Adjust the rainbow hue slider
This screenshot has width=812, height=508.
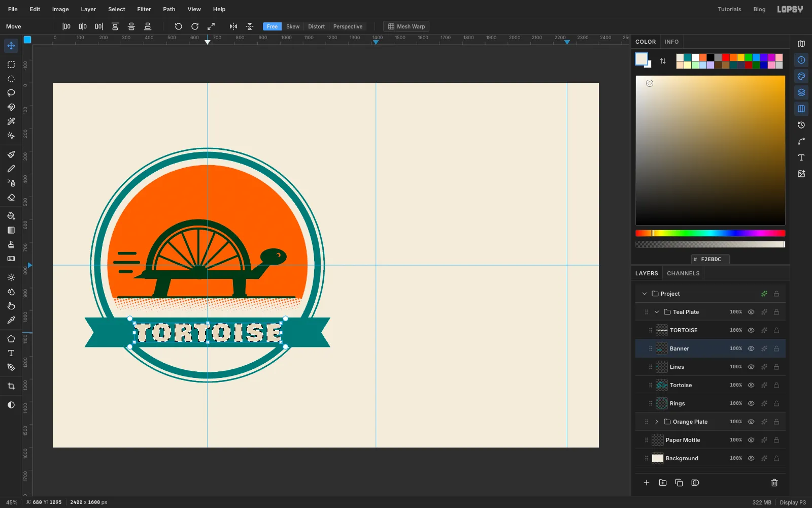pos(710,233)
